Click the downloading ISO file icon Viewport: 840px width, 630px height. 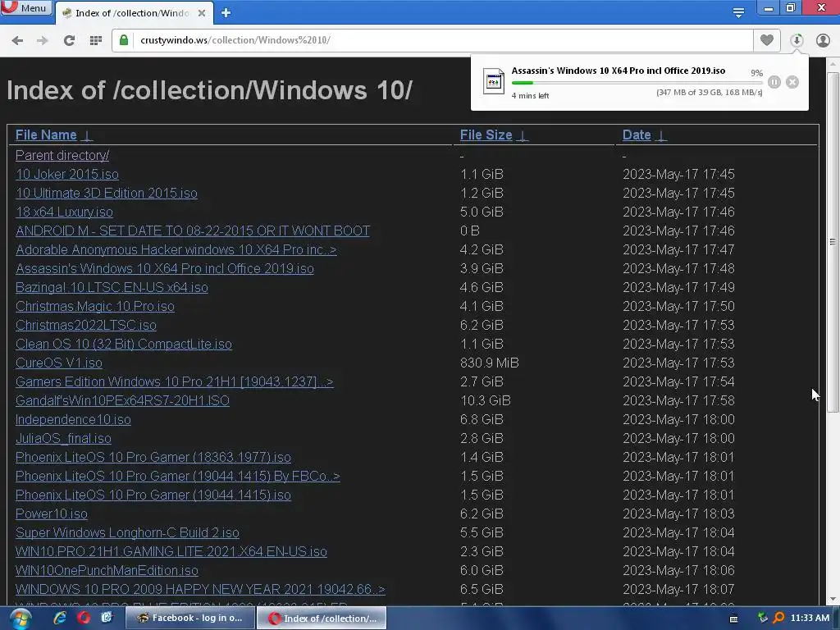[493, 81]
